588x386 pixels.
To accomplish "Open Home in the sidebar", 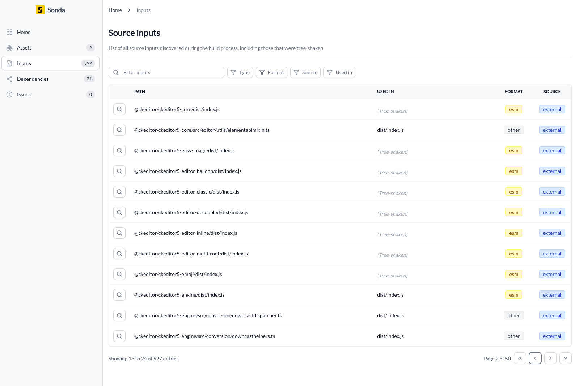I will pos(50,32).
